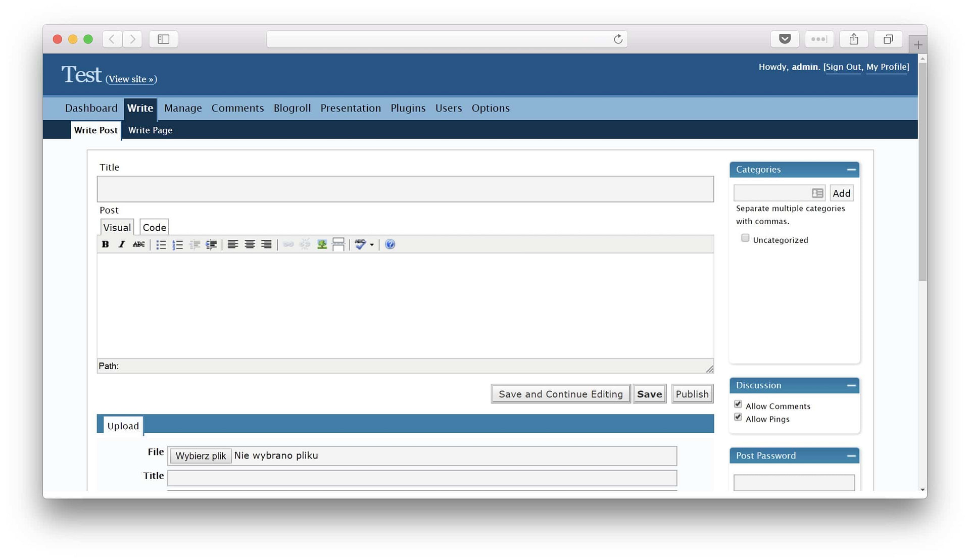Viewport: 970px width, 560px height.
Task: Click in the post Title field
Action: [405, 189]
